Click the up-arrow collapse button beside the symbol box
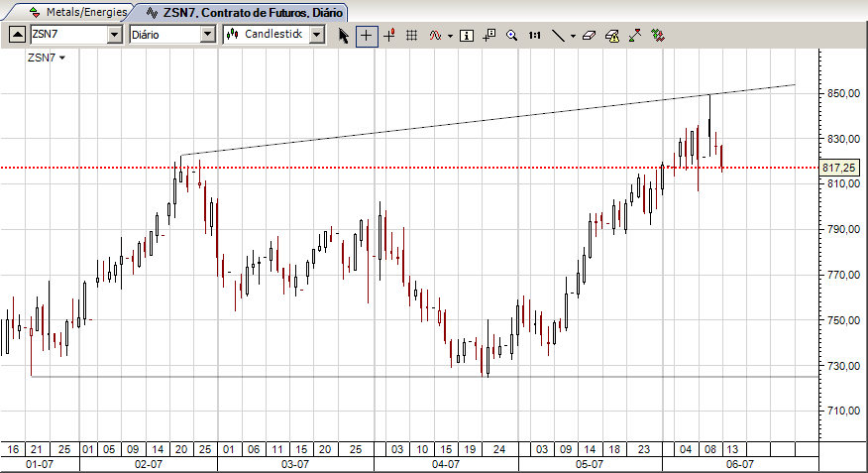868x473 pixels. pos(17,35)
